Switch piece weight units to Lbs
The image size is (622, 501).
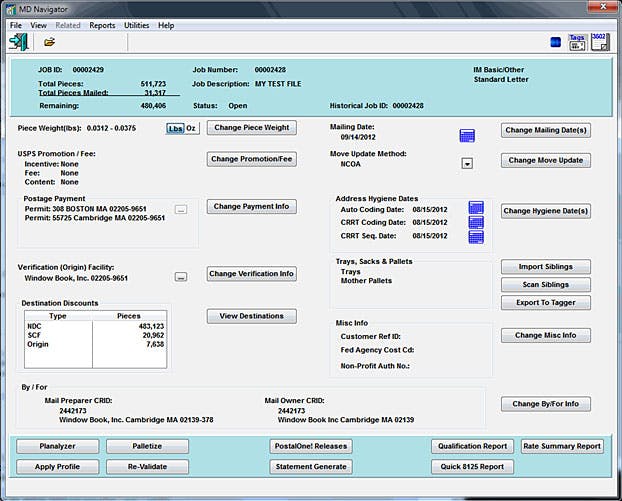(x=174, y=128)
